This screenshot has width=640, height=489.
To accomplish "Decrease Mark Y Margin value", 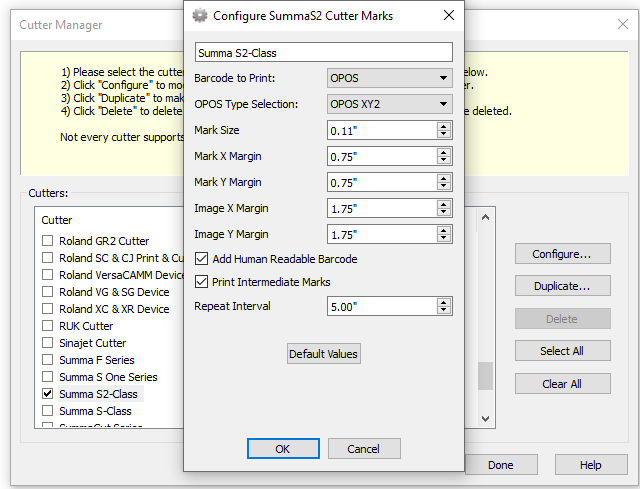I will point(443,187).
